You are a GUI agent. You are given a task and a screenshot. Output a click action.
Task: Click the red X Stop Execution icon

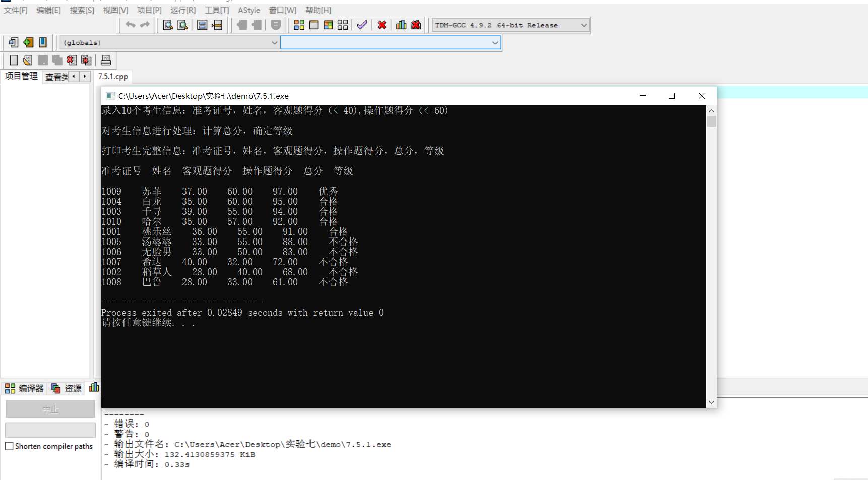click(382, 25)
